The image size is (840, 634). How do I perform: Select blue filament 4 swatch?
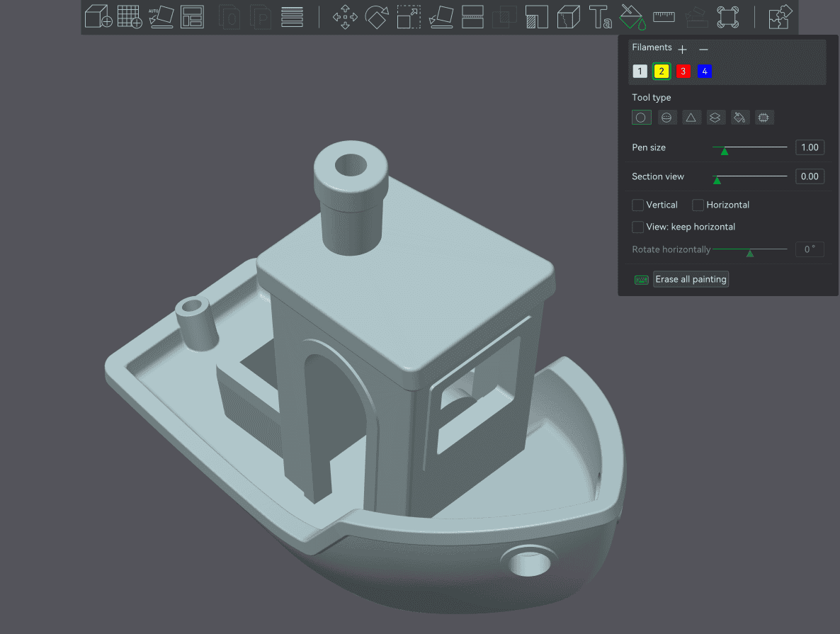[x=705, y=72]
